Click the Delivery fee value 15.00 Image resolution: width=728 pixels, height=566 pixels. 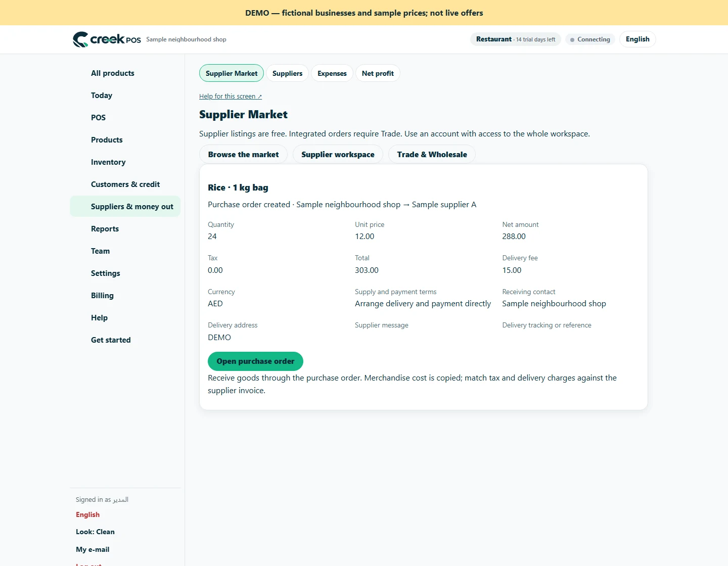[512, 270]
